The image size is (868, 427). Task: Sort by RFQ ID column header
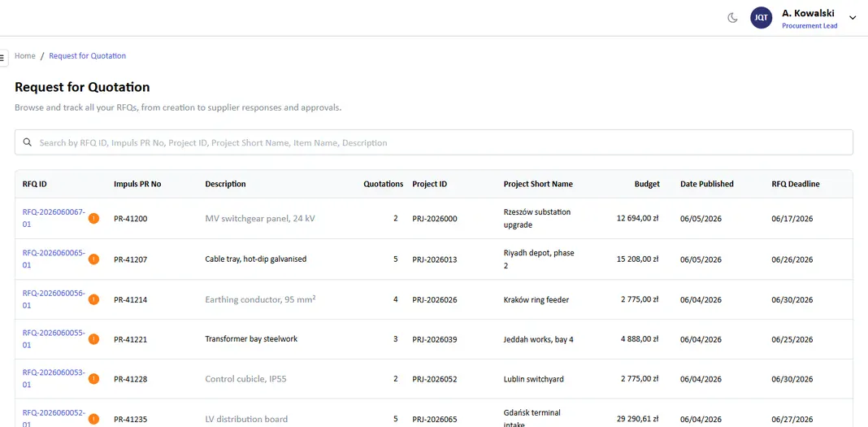click(34, 184)
